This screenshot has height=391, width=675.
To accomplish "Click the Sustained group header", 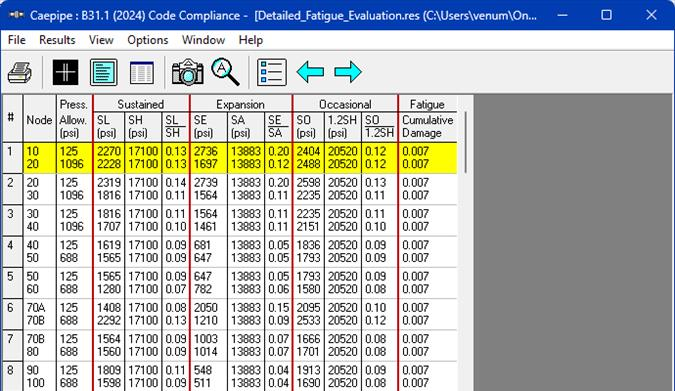I will coord(141,104).
